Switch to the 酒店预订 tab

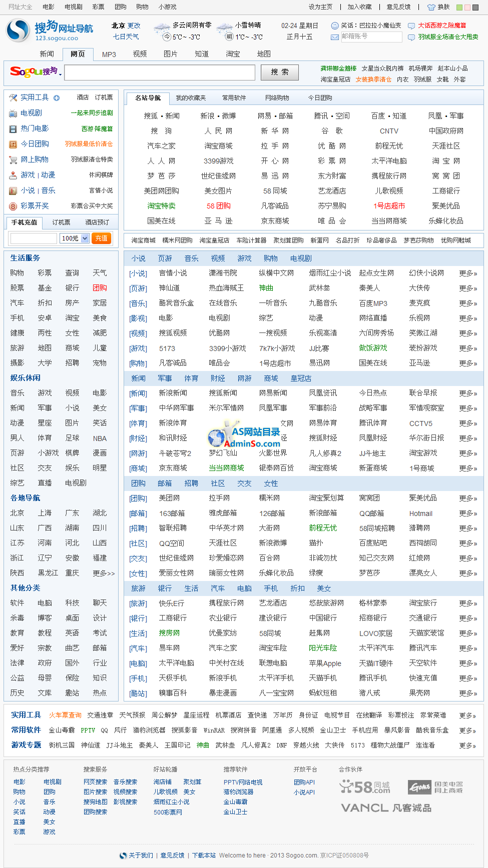coord(97,222)
